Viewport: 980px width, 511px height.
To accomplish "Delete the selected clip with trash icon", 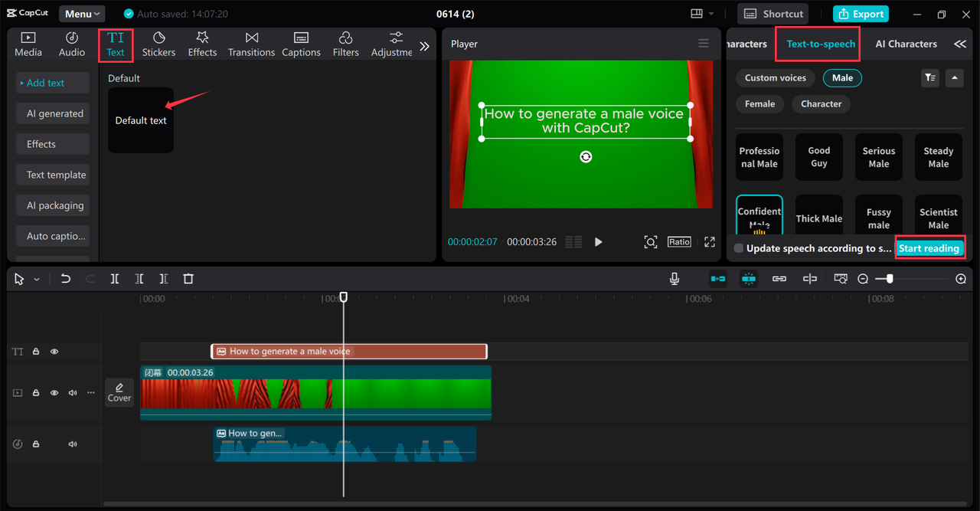I will point(188,279).
